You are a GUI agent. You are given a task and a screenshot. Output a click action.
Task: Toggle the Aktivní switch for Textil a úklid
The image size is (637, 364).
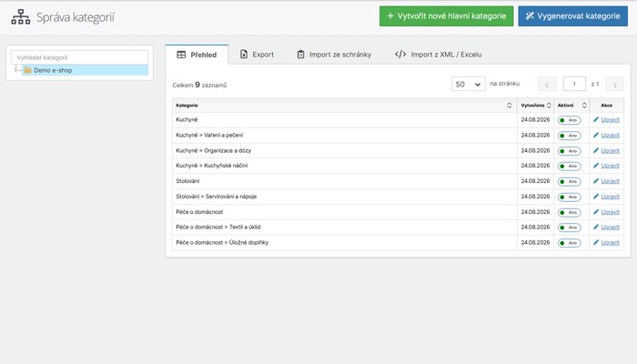pyautogui.click(x=569, y=227)
